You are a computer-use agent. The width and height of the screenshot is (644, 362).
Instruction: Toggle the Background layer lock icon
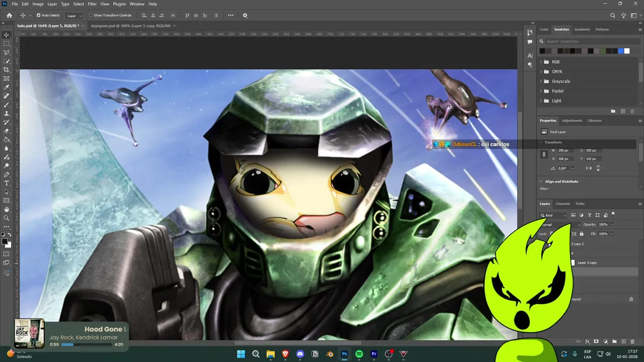[x=631, y=299]
